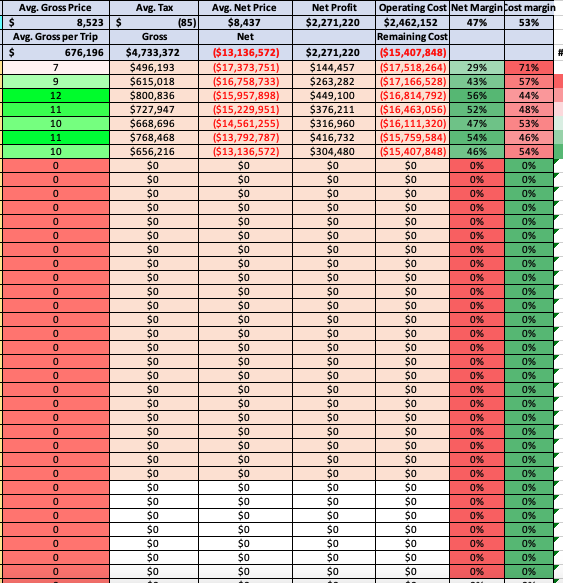Select the Avg. Gross per Trip cell

pos(56,37)
